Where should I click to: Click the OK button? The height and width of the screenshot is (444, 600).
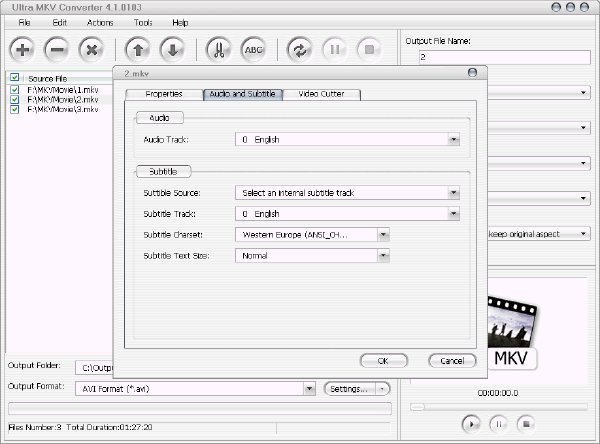[x=383, y=361]
